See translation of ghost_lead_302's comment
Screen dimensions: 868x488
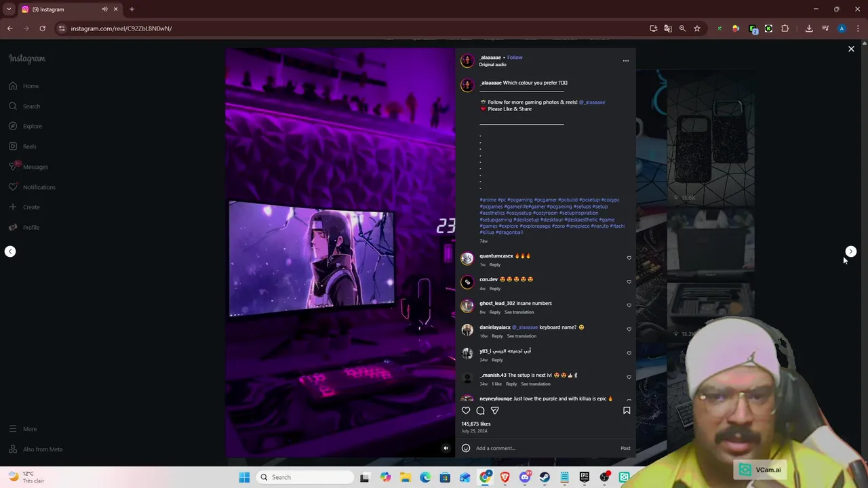pos(519,312)
